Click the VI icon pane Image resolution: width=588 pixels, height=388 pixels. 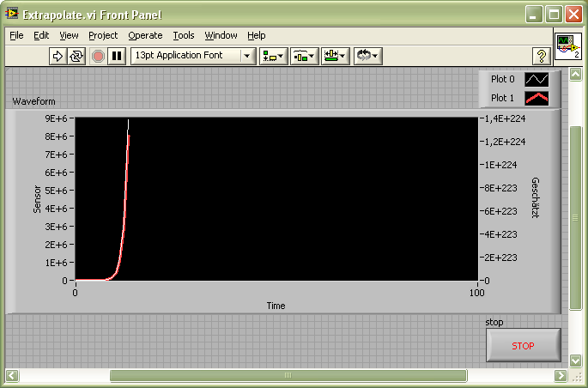pos(568,46)
